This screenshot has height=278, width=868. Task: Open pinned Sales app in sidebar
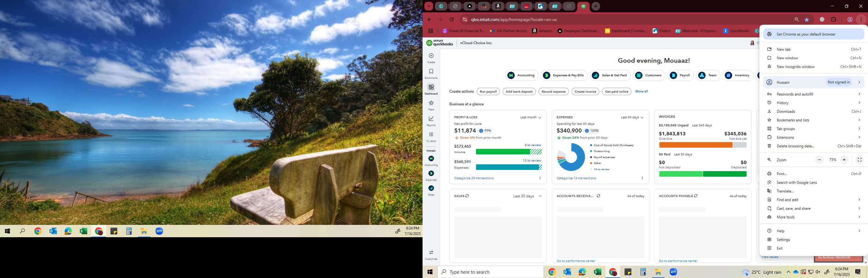click(x=431, y=190)
